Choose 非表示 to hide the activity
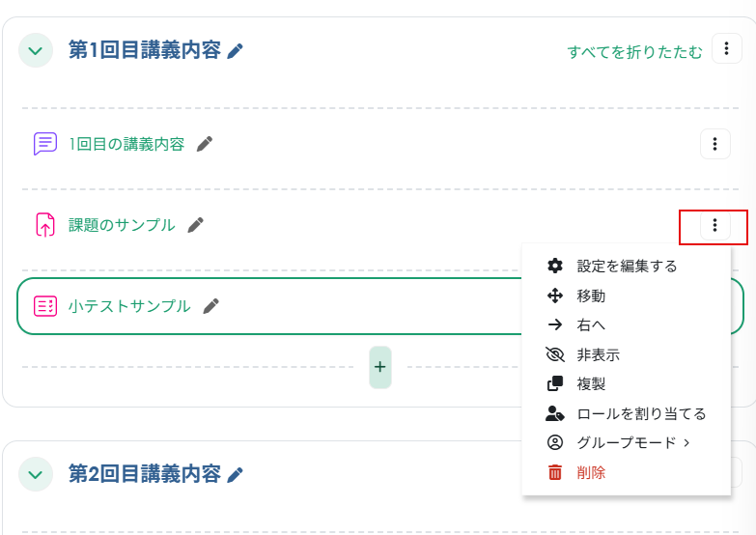This screenshot has height=535, width=756. point(598,354)
